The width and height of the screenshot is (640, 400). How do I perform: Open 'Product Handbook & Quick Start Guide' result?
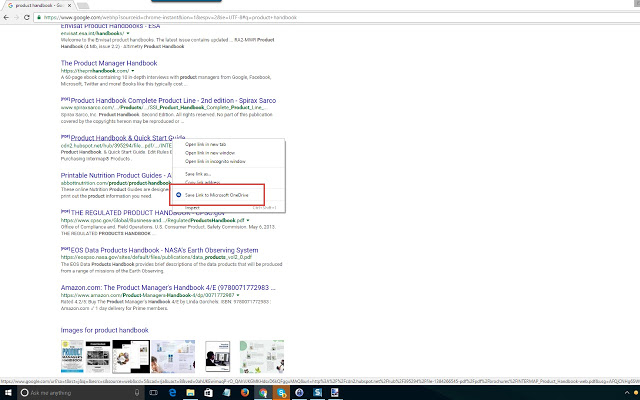[x=128, y=138]
